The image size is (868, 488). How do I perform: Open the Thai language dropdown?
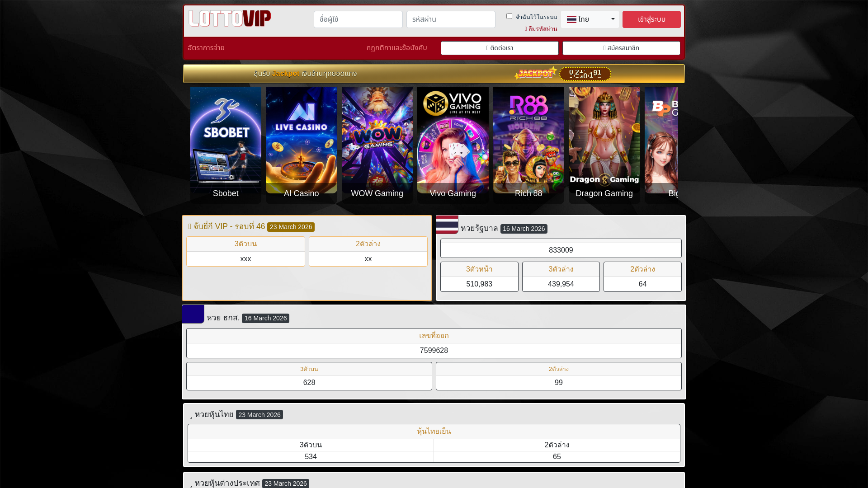click(x=590, y=19)
